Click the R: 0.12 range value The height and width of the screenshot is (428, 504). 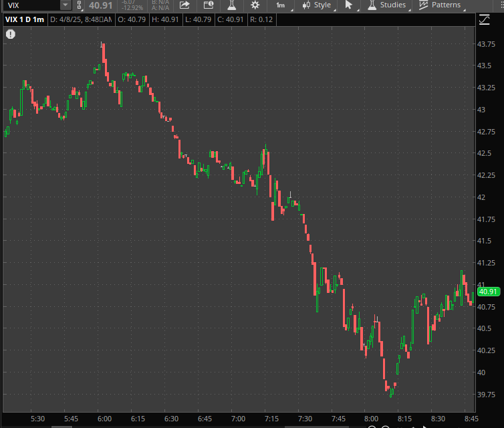[x=261, y=19]
